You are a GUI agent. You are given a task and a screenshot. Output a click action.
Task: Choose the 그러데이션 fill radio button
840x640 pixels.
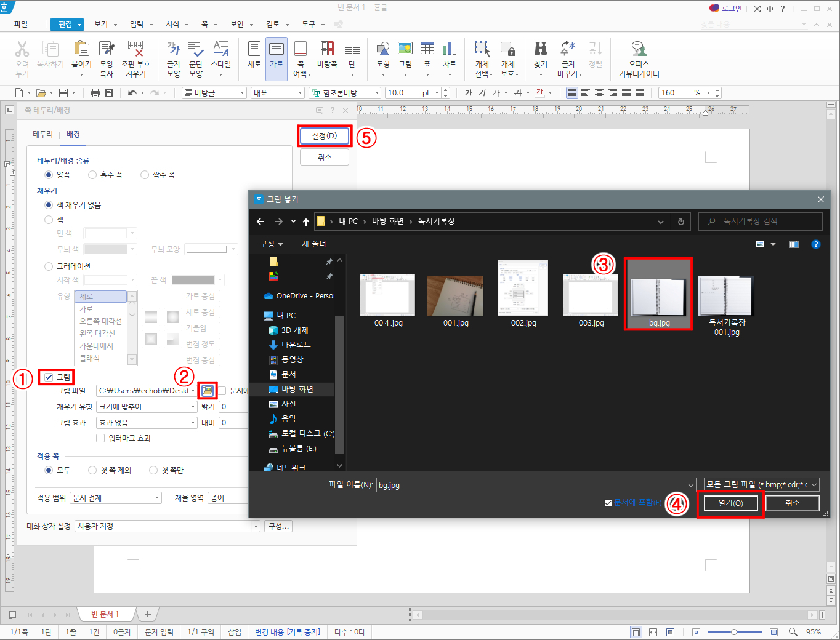coord(49,266)
